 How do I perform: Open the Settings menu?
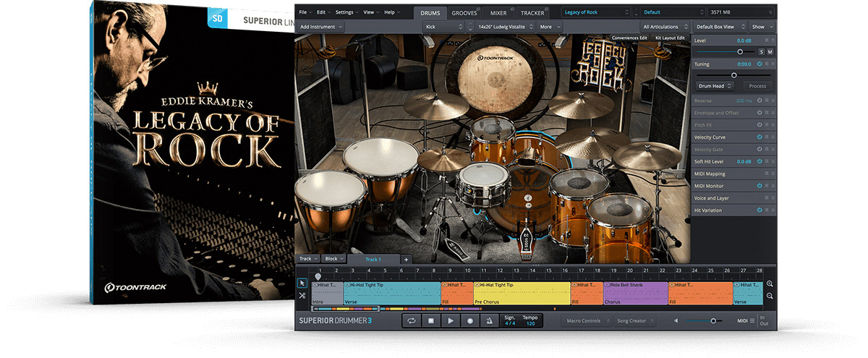pyautogui.click(x=346, y=12)
